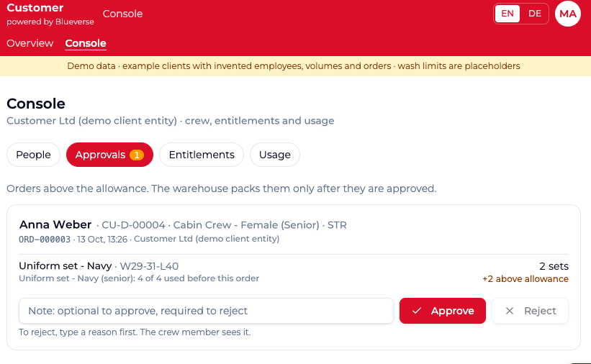
Task: Select the Console navigation tab
Action: click(x=86, y=43)
